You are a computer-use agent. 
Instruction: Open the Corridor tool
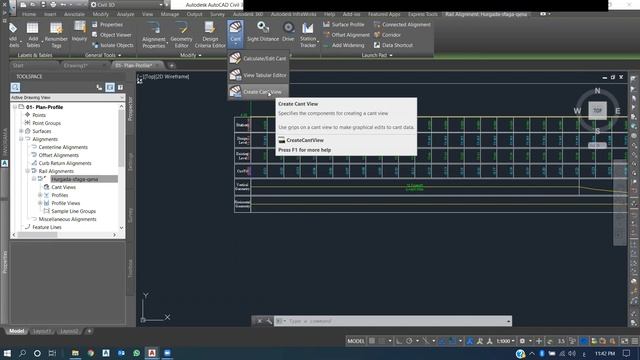coord(387,35)
